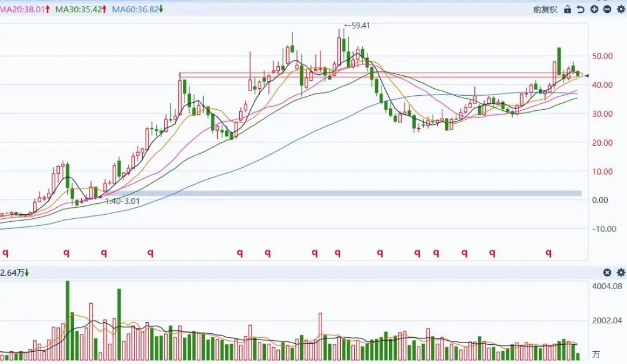
Task: Click the 1.40-3.01 gap range label
Action: tap(122, 201)
